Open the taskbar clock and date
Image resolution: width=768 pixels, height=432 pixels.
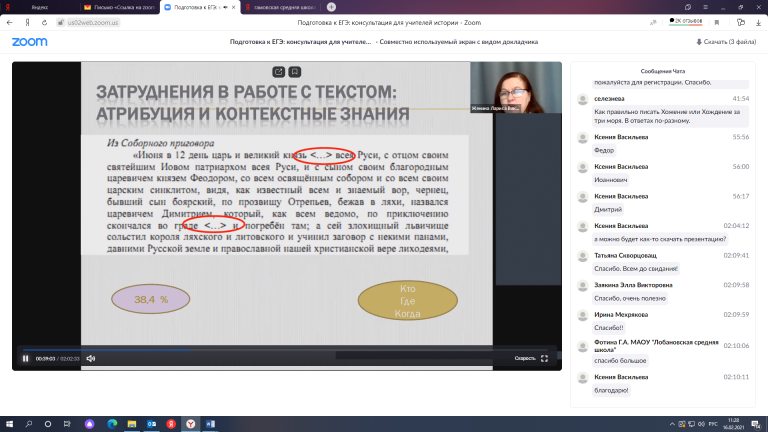tap(734, 424)
